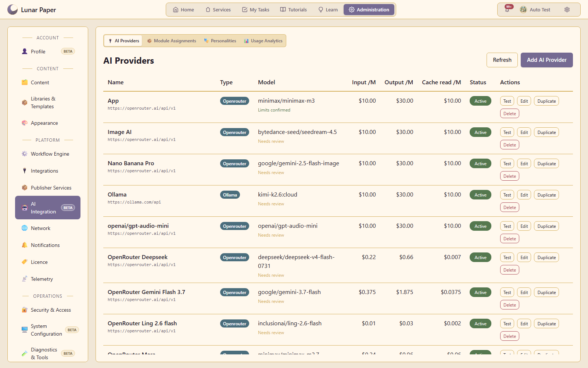The image size is (588, 368).
Task: Open the Network globe icon
Action: click(25, 228)
